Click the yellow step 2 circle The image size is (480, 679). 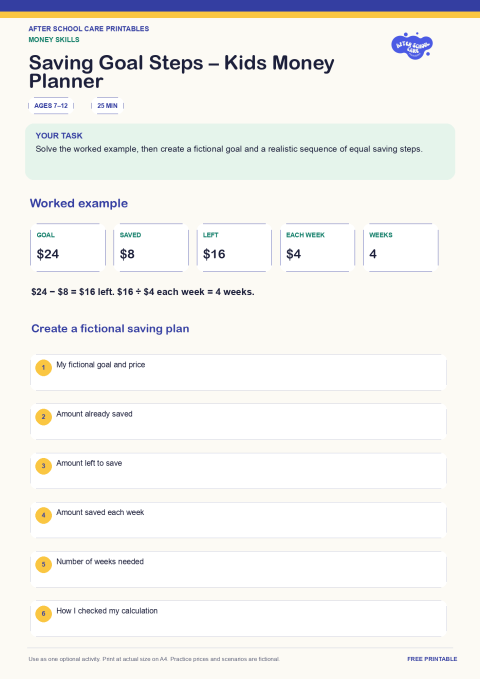click(x=43, y=417)
